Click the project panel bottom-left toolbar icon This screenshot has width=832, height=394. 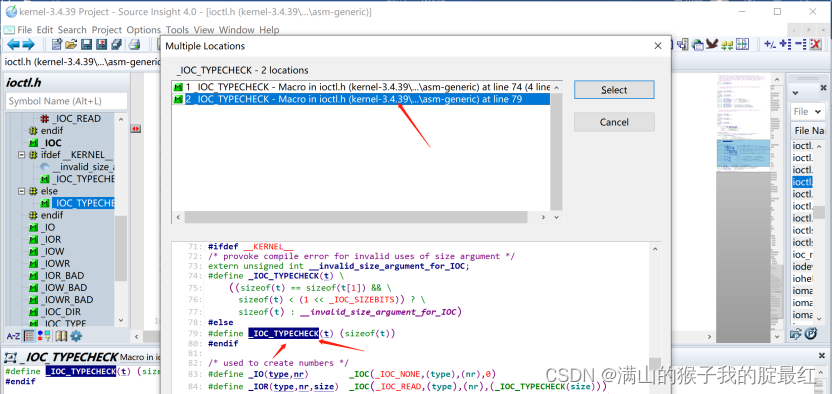click(795, 334)
